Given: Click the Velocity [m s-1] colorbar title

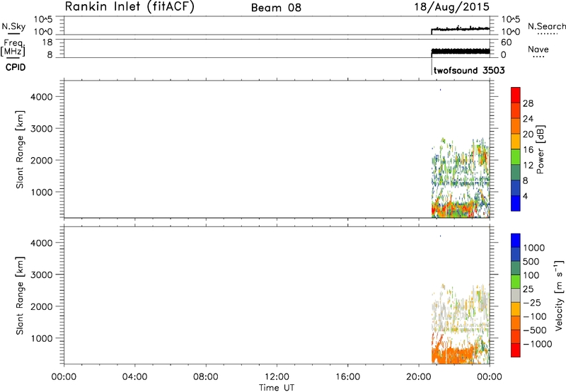Looking at the screenshot, I should click(559, 295).
